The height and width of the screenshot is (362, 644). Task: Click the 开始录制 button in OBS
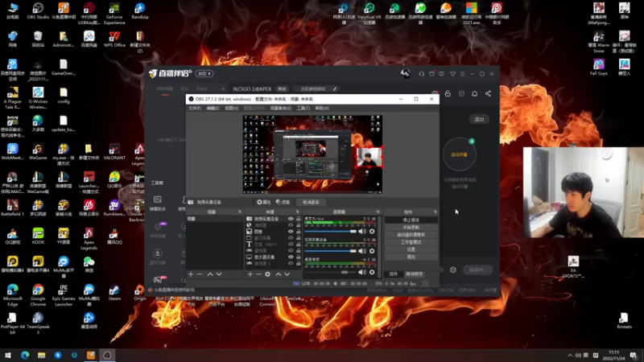[x=411, y=228]
